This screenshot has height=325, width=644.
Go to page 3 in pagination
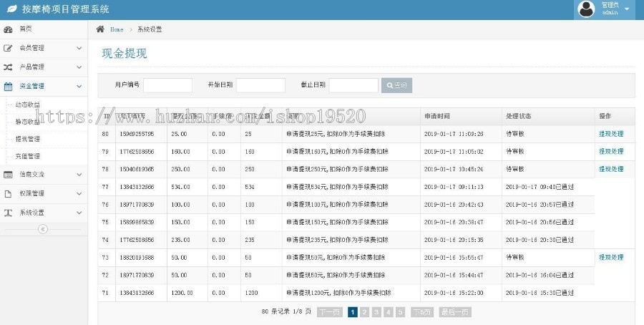376,312
